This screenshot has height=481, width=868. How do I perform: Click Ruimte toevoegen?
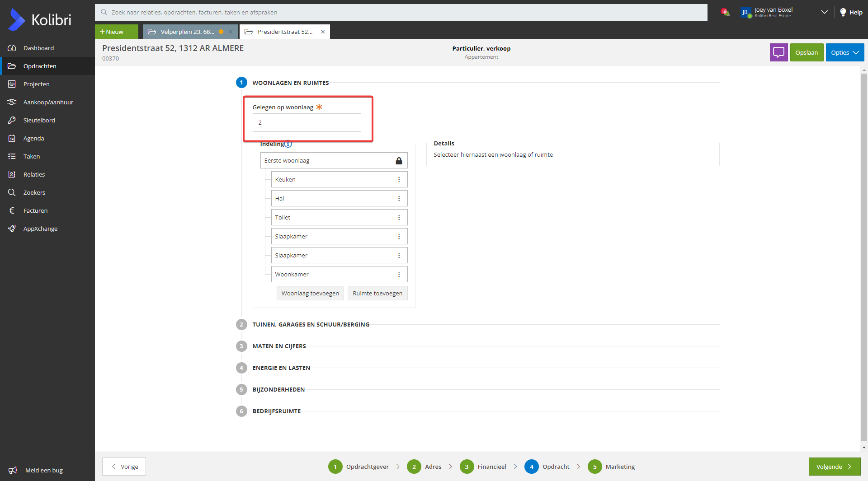tap(377, 293)
